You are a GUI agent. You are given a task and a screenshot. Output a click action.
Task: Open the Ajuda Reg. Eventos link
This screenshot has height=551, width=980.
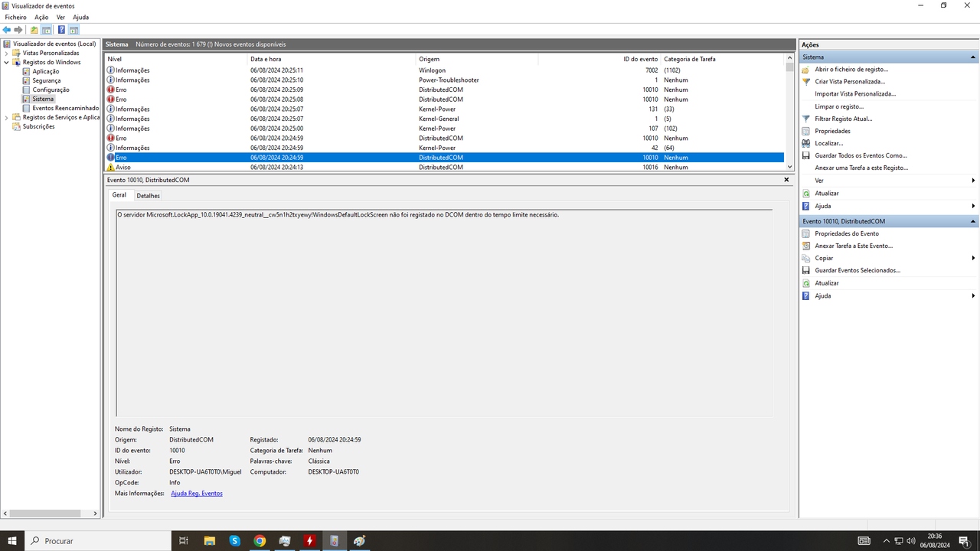197,494
